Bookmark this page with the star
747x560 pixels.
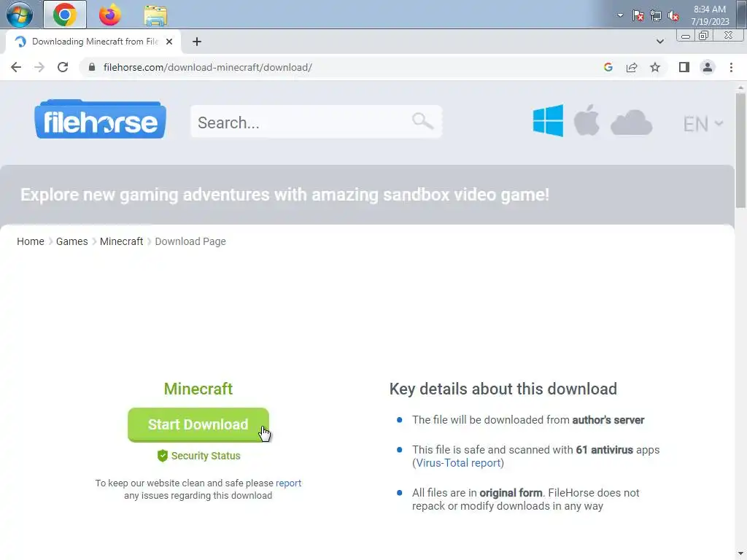[655, 67]
